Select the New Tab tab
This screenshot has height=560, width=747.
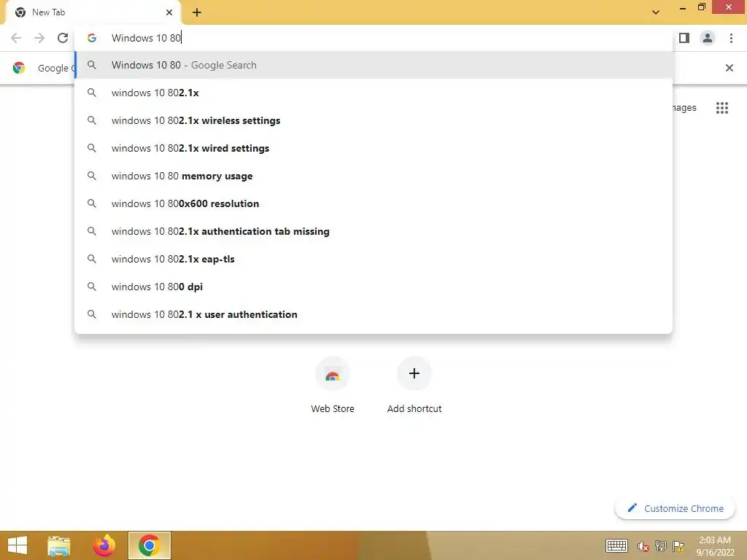[93, 12]
